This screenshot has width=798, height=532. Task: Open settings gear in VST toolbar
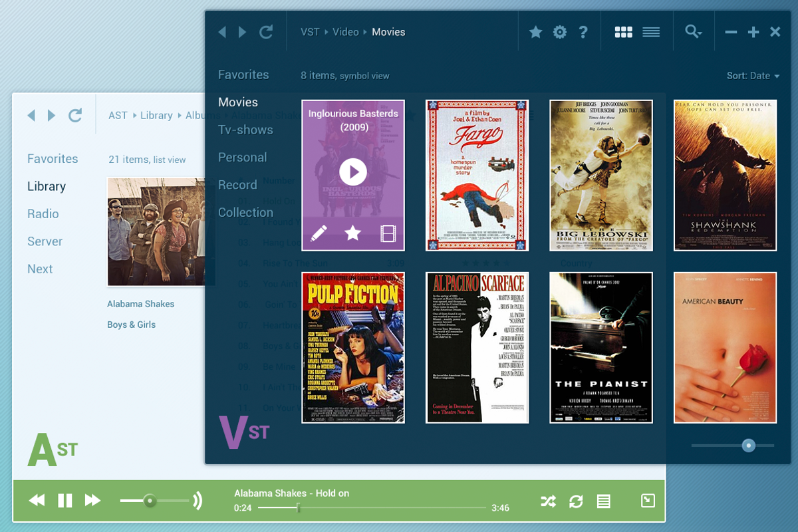point(560,32)
